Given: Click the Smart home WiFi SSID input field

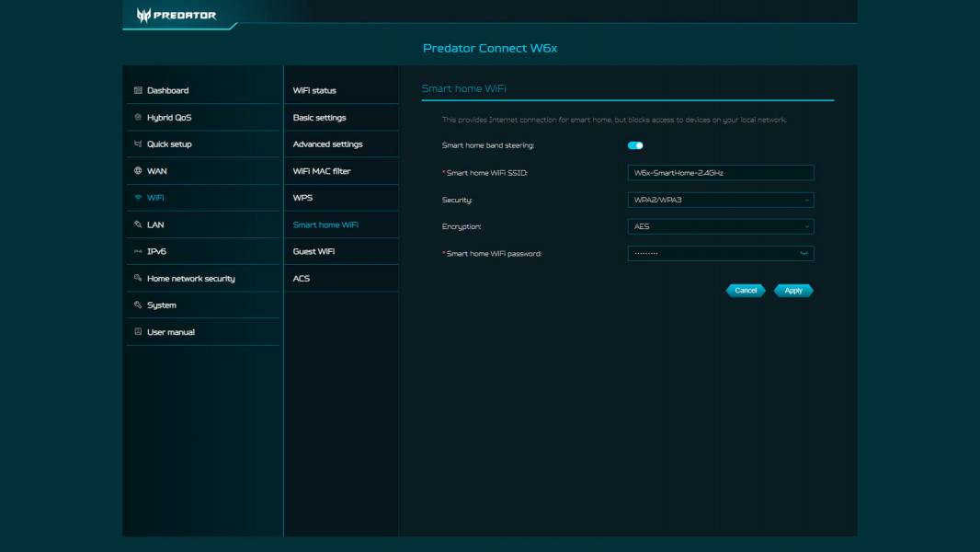Looking at the screenshot, I should (x=720, y=172).
